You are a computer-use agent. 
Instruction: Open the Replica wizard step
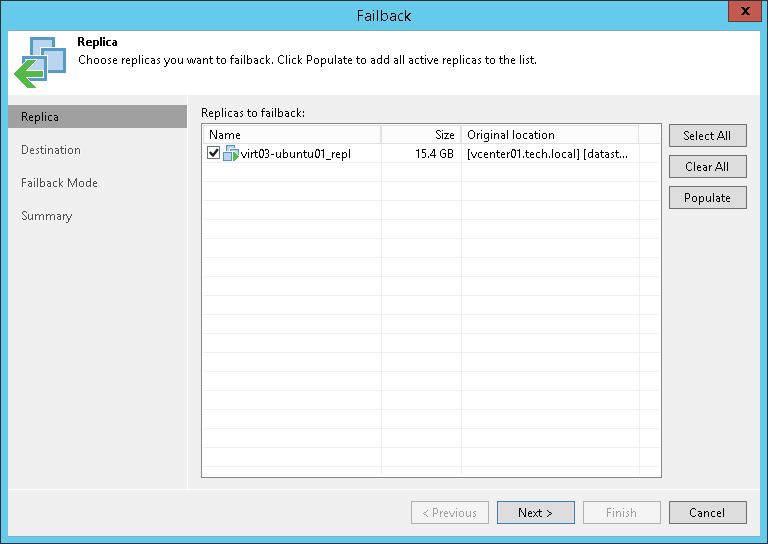40,117
